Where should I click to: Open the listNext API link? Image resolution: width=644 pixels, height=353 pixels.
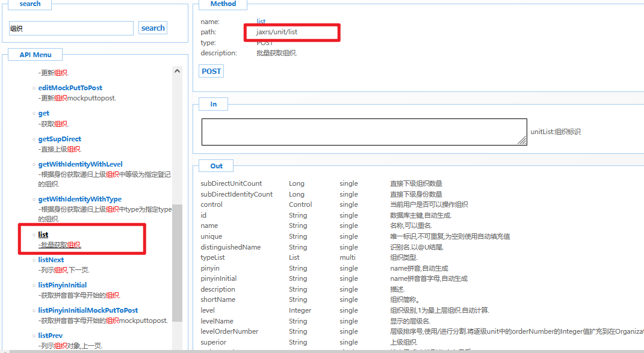(51, 259)
